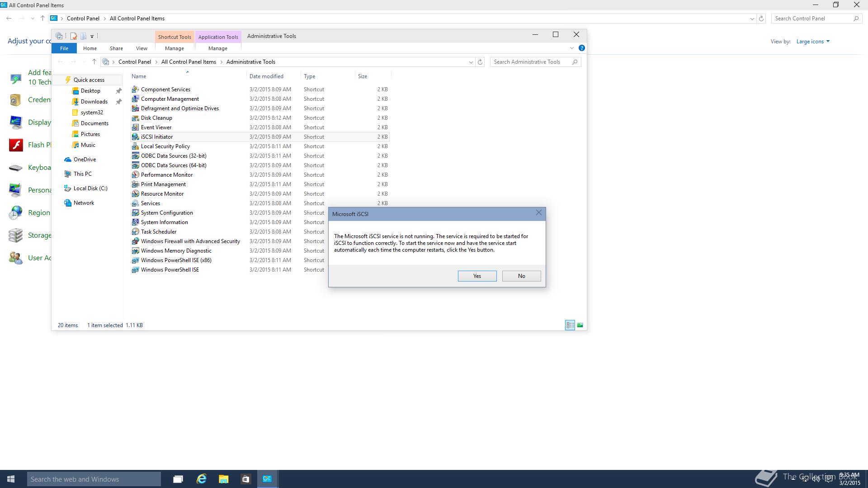
Task: Open the View ribbon tab
Action: tap(142, 48)
